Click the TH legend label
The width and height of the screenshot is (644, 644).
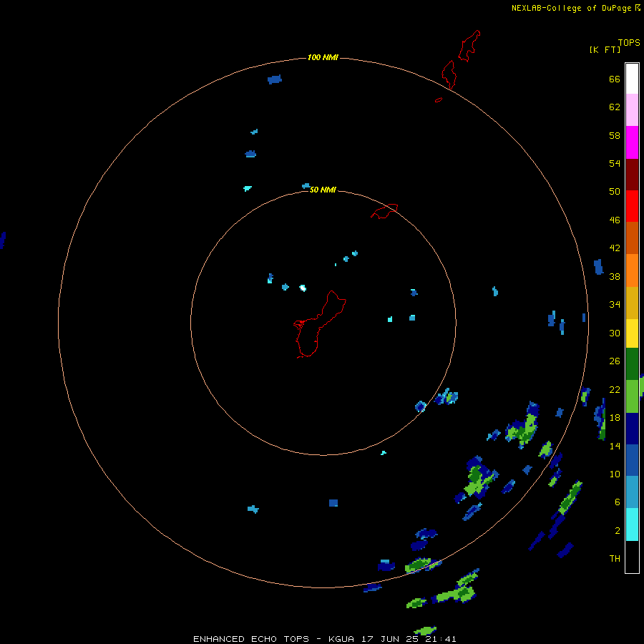point(615,558)
